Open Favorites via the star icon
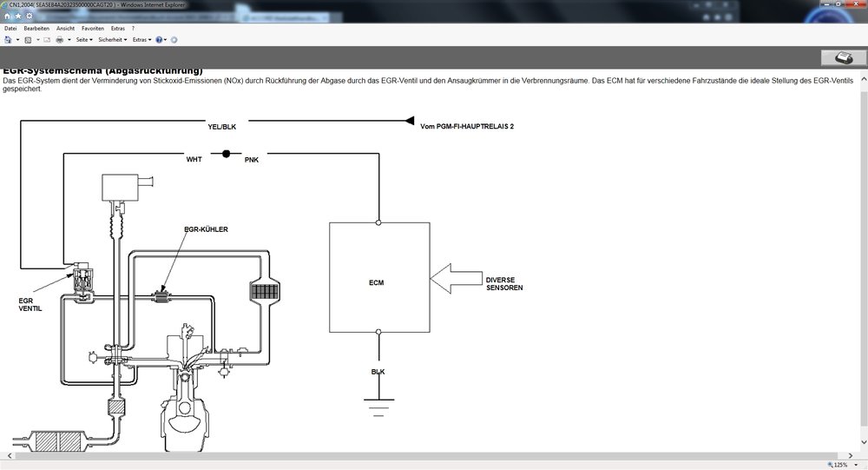The height and width of the screenshot is (470, 868). coord(17,16)
